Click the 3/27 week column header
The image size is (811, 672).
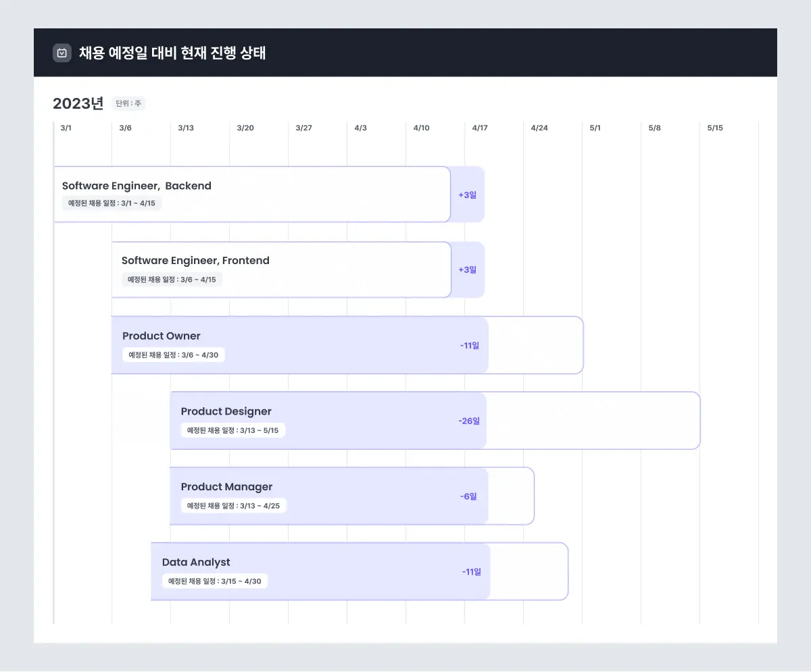[304, 128]
